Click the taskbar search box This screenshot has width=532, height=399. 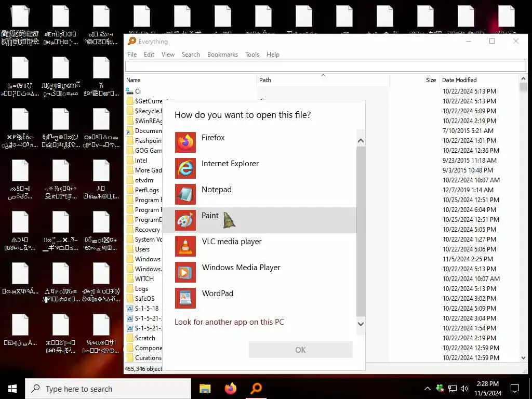coord(108,389)
